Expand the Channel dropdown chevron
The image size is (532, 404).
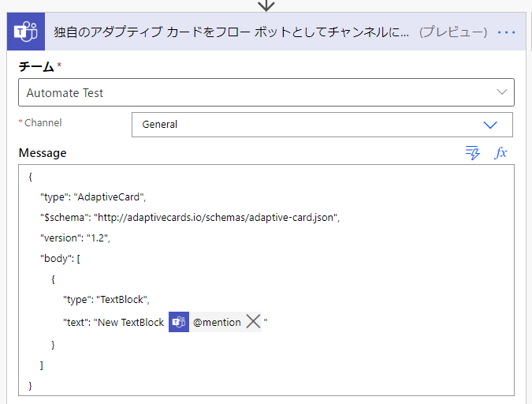click(x=490, y=125)
